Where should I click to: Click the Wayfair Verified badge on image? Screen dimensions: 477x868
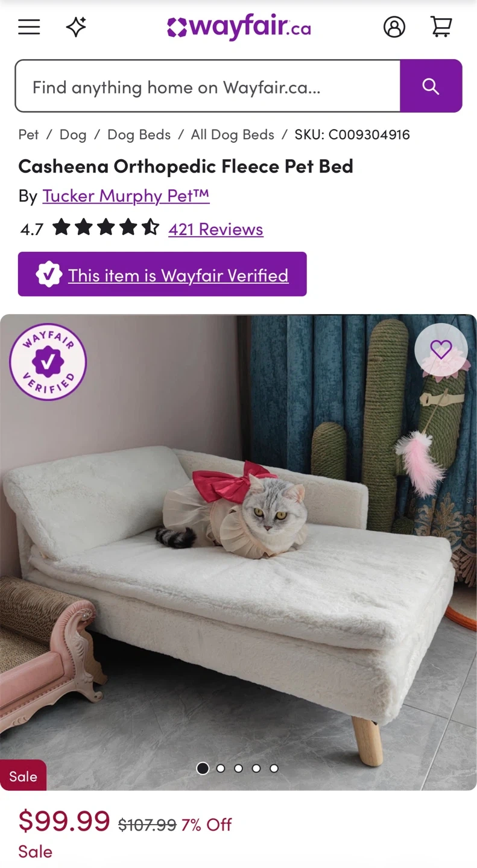[48, 362]
